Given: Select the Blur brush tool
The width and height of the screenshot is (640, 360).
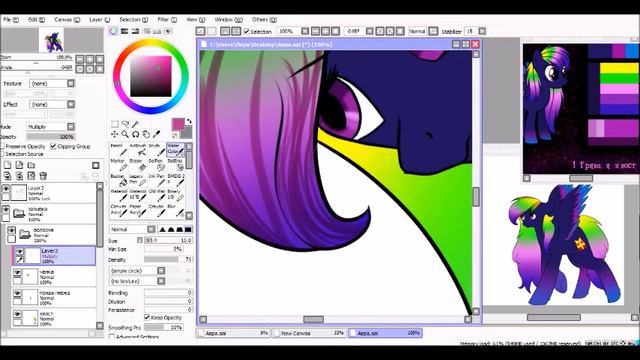Looking at the screenshot, I should point(176,211).
